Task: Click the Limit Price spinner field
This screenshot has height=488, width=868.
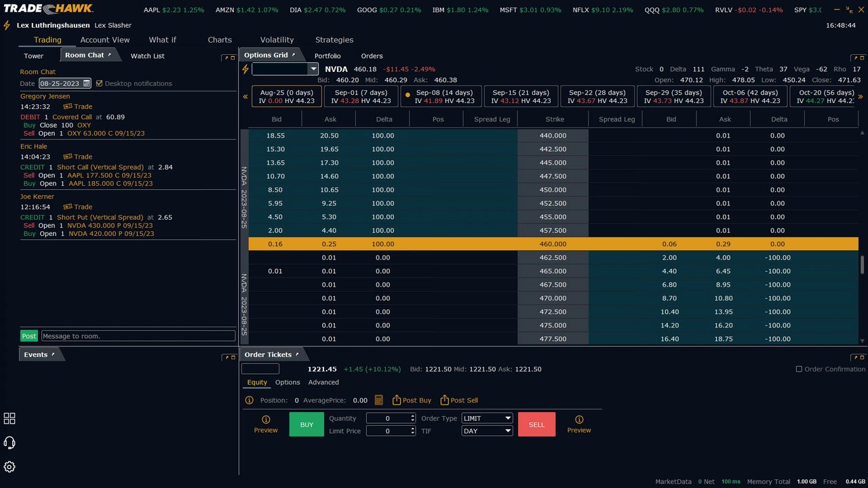Action: tap(391, 430)
